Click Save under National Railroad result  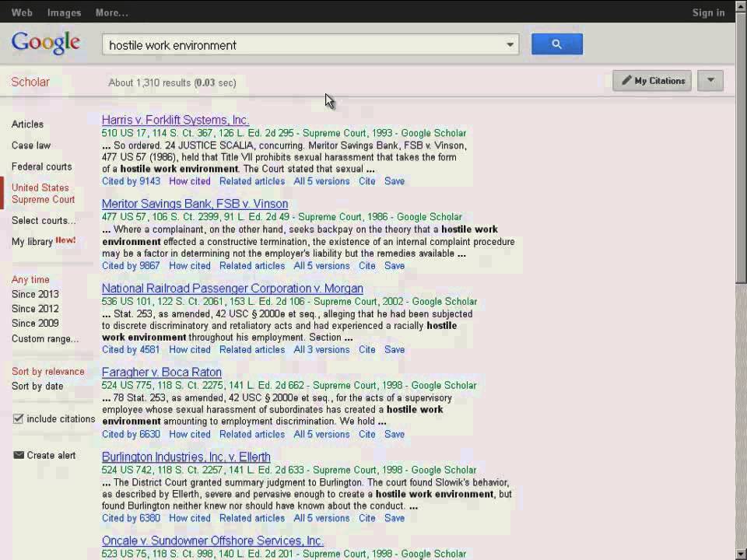click(x=395, y=349)
